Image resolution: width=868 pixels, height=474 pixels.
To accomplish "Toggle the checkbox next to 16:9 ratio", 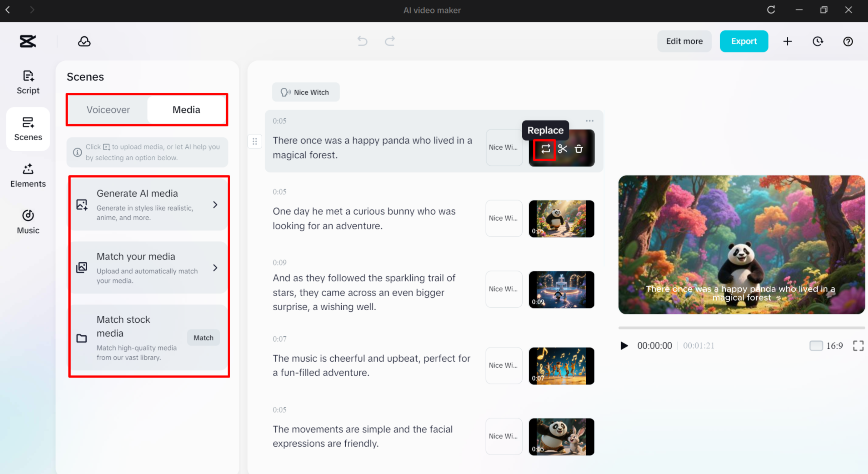I will 816,345.
